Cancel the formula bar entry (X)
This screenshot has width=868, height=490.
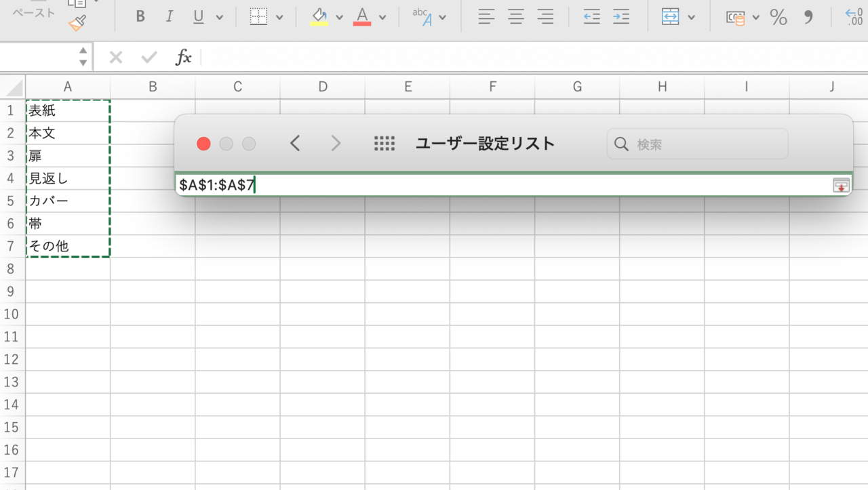116,58
